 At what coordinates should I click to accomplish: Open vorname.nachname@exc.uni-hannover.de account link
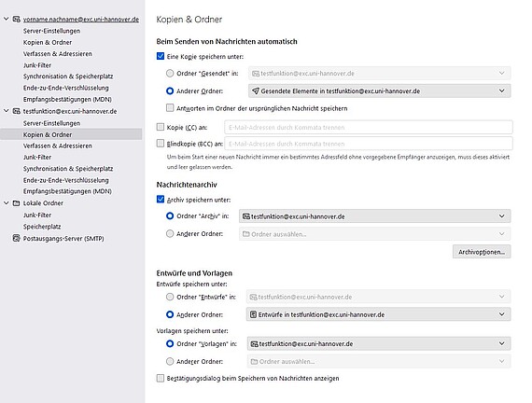tap(81, 20)
